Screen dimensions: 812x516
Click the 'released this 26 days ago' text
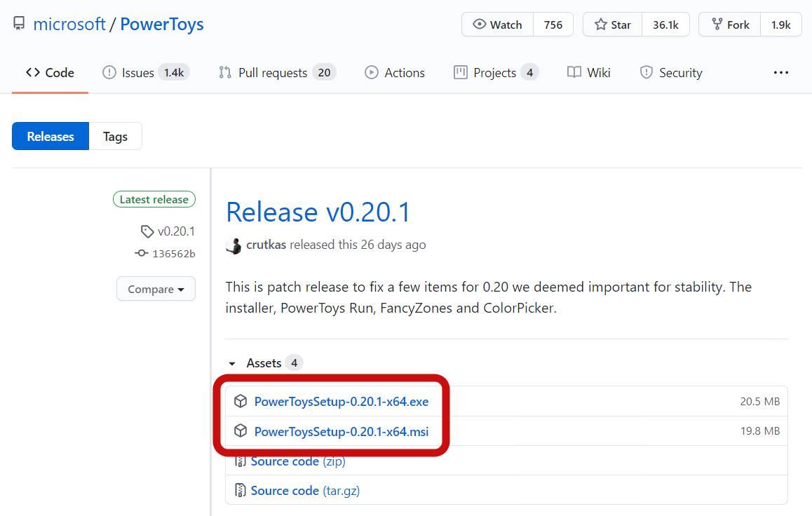click(358, 244)
